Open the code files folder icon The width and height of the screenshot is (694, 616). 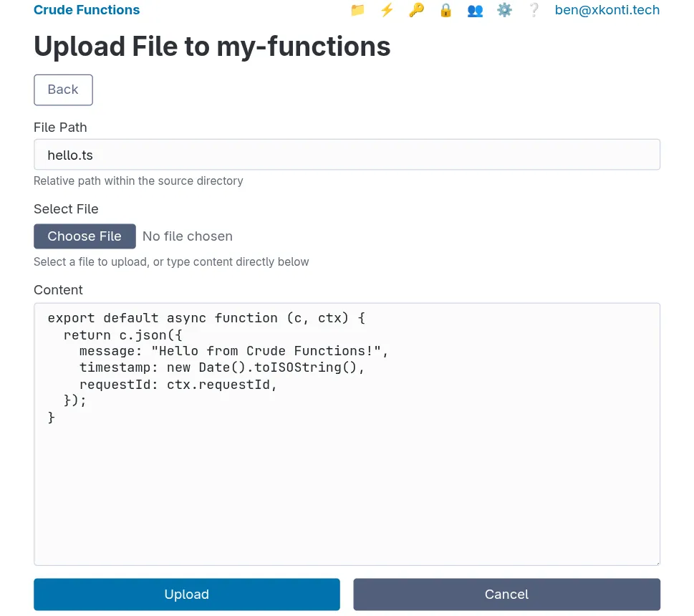(x=357, y=10)
